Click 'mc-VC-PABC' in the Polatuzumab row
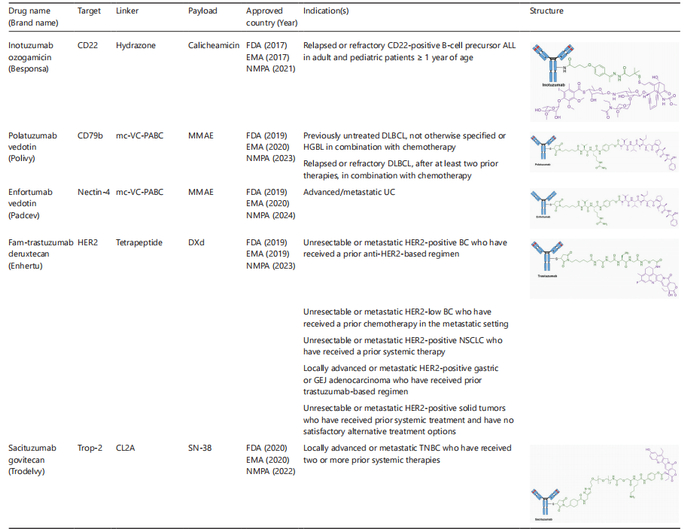Screen dimensions: 700x529 (x=139, y=136)
